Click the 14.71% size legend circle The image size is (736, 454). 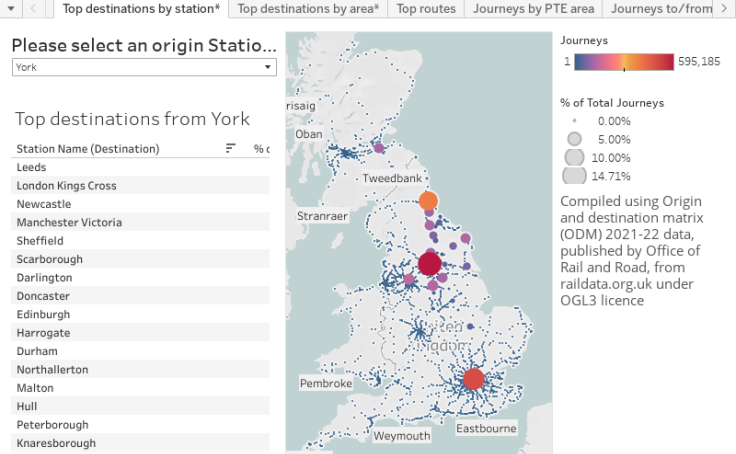(x=574, y=176)
